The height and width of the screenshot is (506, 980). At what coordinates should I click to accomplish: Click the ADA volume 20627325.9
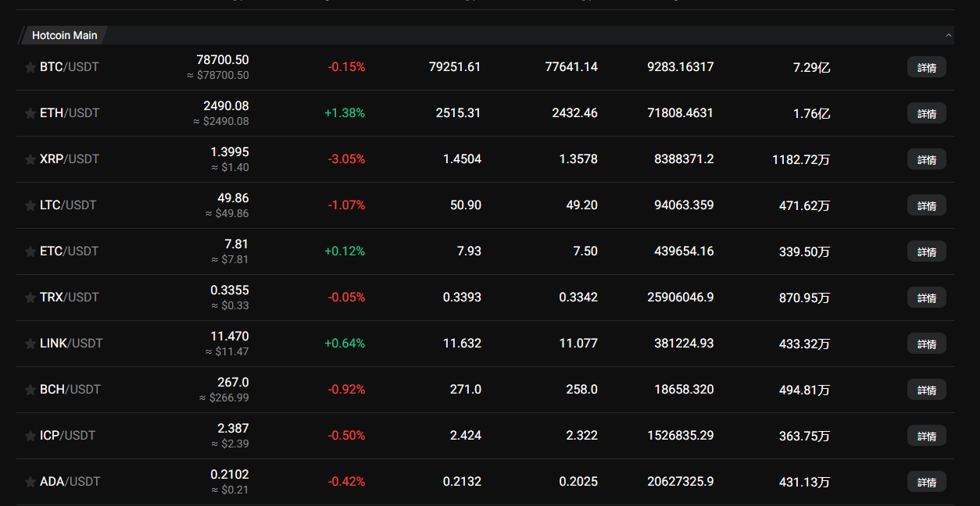pos(681,482)
